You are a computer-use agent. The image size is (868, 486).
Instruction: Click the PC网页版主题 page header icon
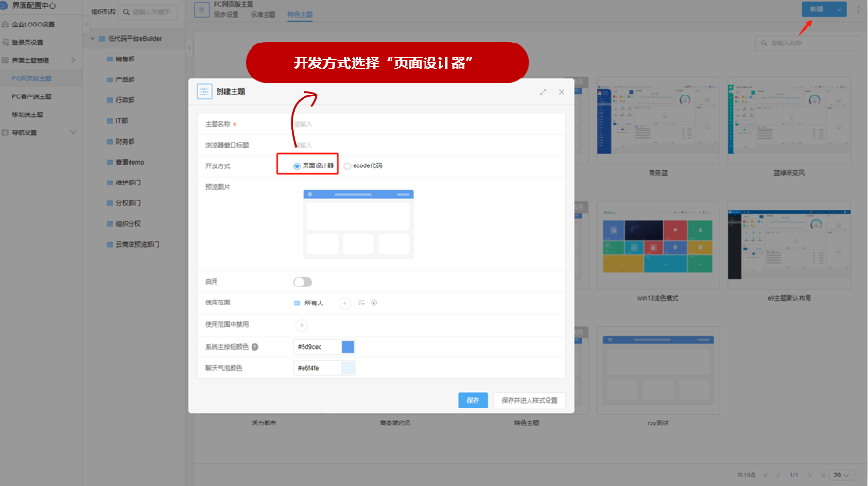coord(201,9)
